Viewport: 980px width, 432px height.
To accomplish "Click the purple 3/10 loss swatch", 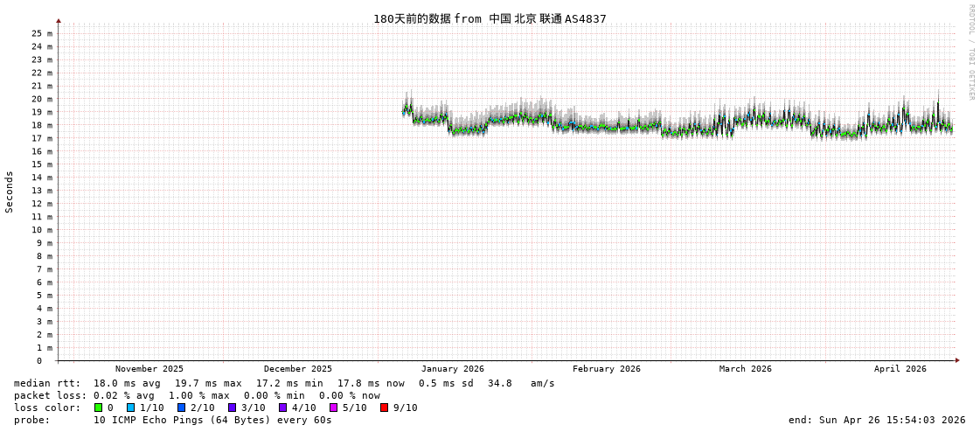I will point(232,408).
